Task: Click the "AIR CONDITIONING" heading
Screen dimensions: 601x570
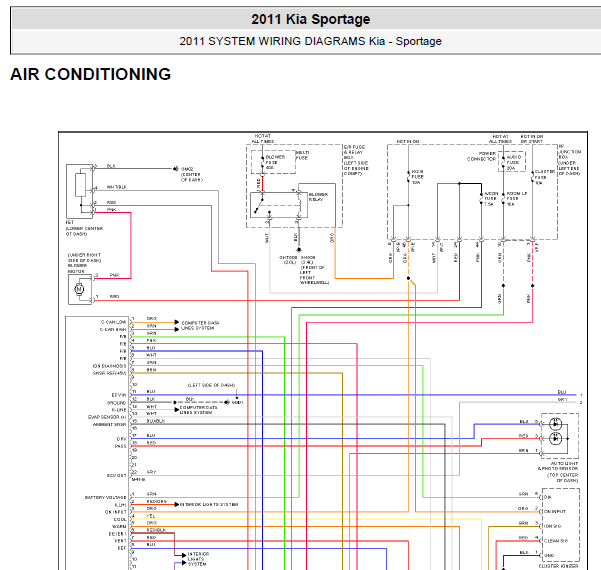Action: (x=90, y=74)
